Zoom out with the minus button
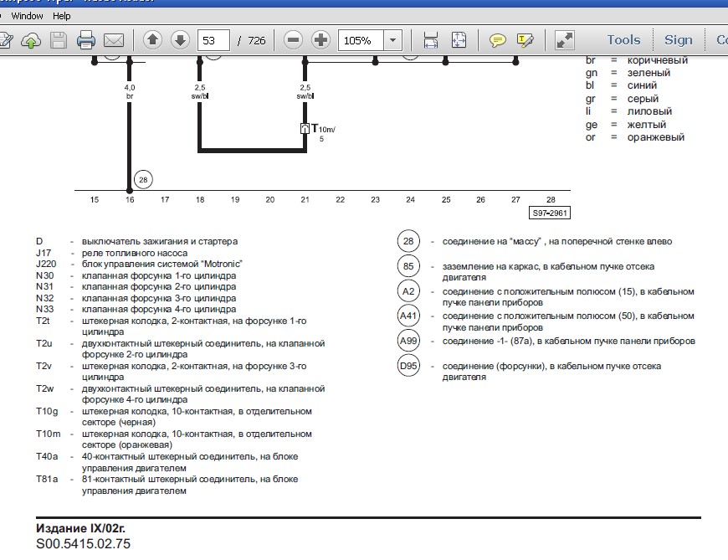This screenshot has height=560, width=728. [293, 40]
